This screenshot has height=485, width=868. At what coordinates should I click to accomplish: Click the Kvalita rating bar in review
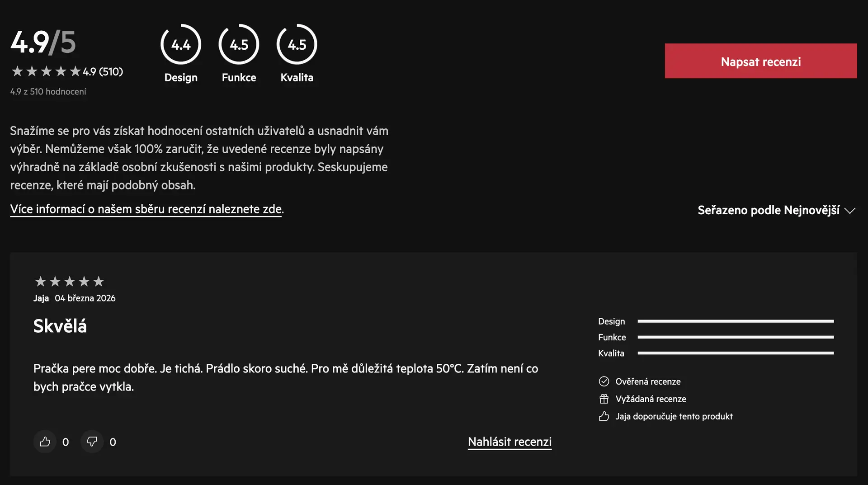735,353
